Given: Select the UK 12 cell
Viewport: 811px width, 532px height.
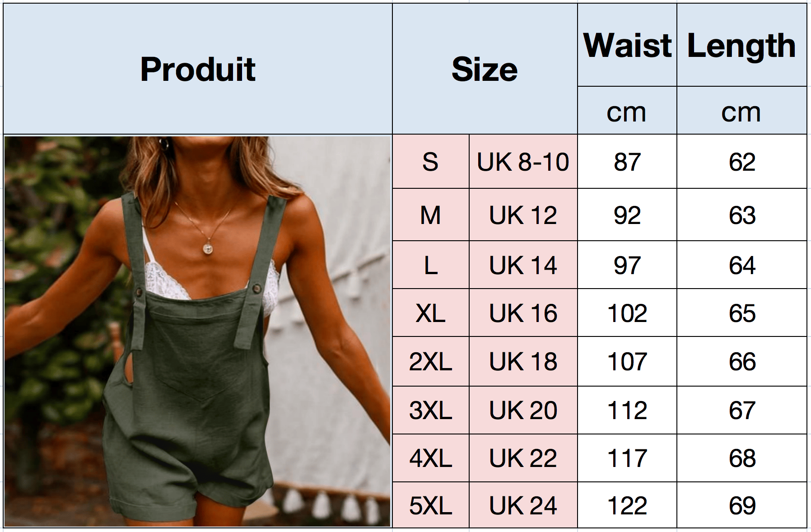Looking at the screenshot, I should tap(523, 215).
